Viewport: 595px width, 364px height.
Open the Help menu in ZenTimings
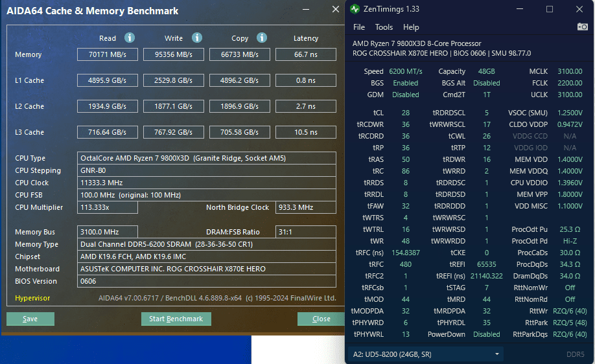[x=411, y=27]
